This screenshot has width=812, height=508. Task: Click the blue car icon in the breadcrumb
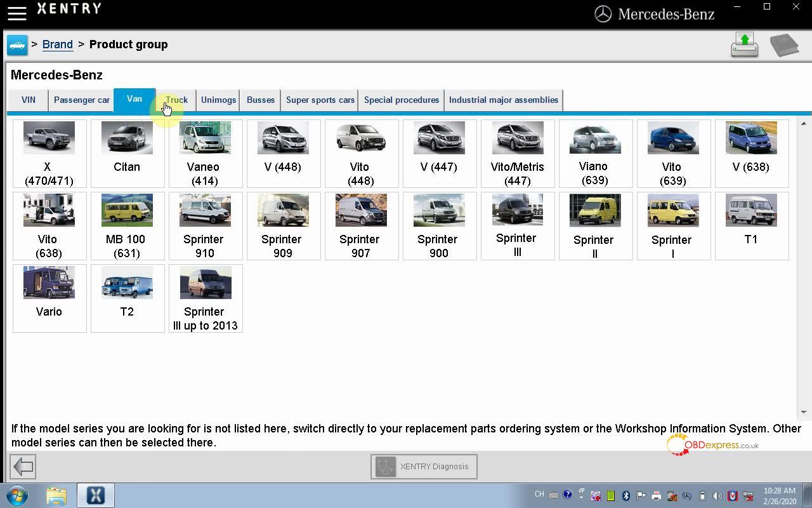(x=17, y=45)
